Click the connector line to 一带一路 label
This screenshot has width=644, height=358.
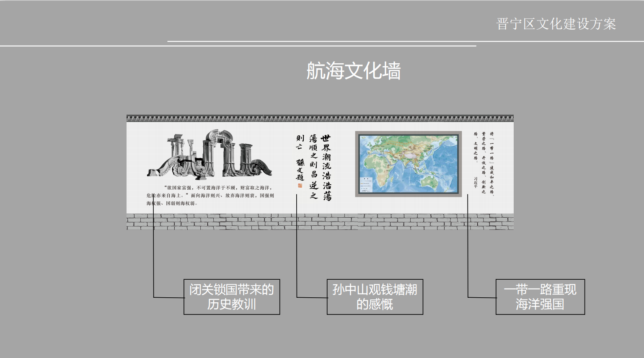pyautogui.click(x=468, y=251)
